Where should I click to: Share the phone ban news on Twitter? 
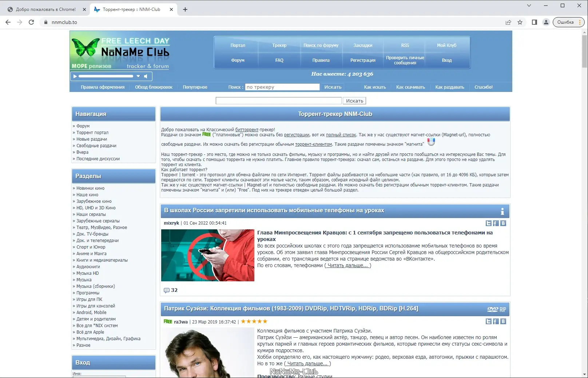tap(488, 223)
